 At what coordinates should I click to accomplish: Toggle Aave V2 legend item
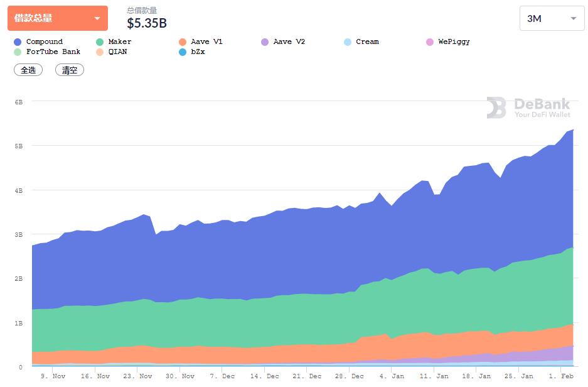[x=283, y=41]
